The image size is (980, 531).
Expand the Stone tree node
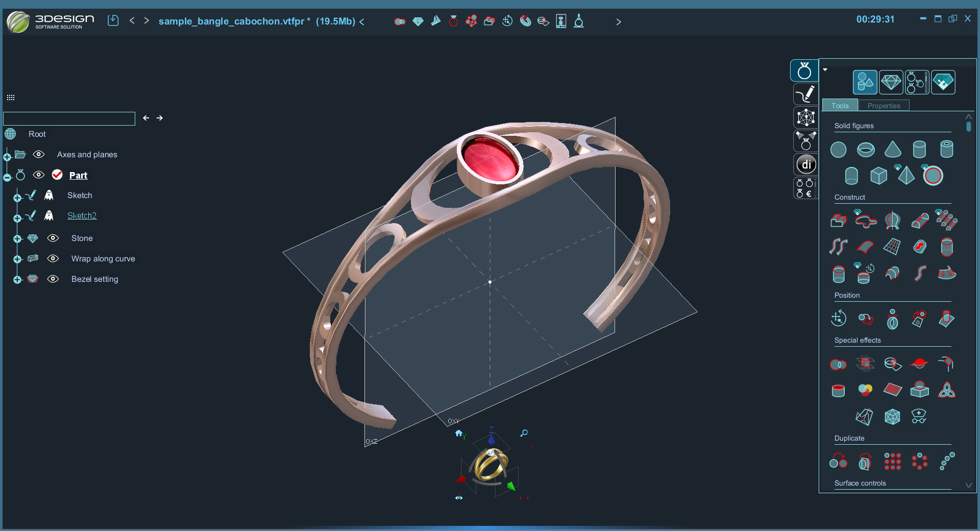(17, 239)
